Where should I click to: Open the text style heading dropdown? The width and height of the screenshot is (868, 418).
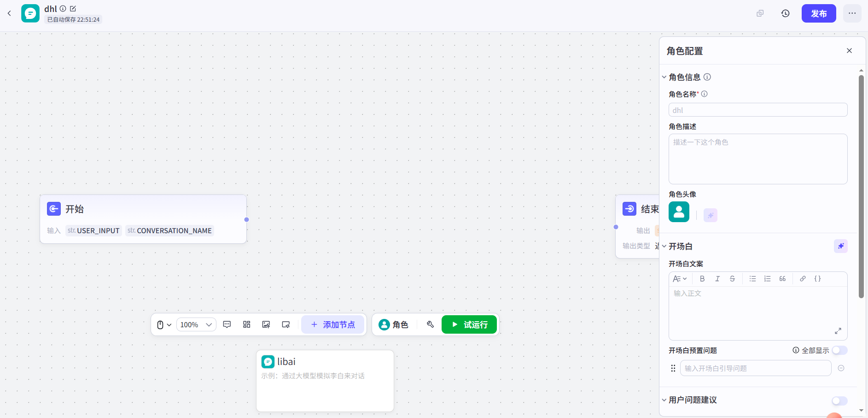[x=680, y=279]
